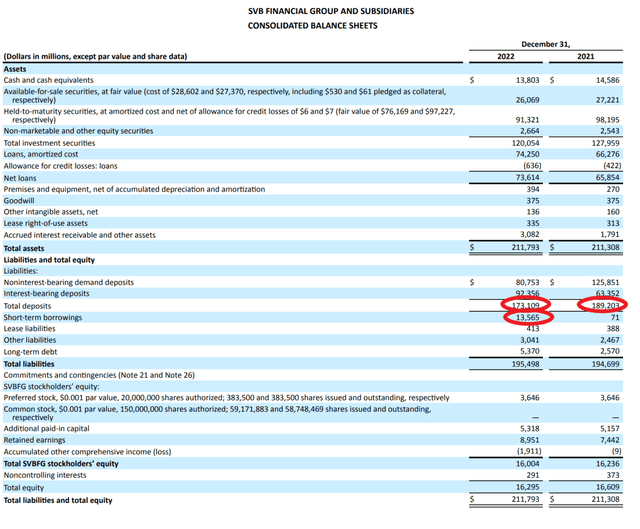Screen dimensions: 640x529
Task: Click the 120,054 total investment securities value
Action: (x=525, y=143)
